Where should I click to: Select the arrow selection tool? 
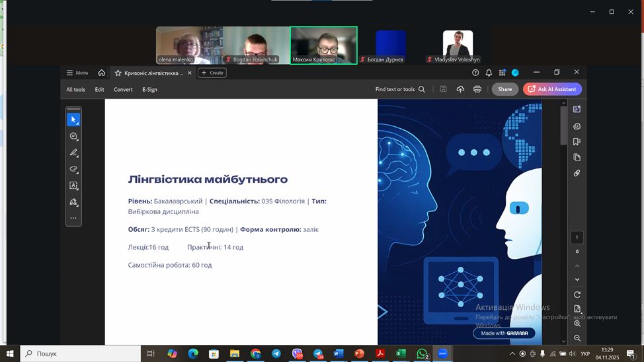73,120
